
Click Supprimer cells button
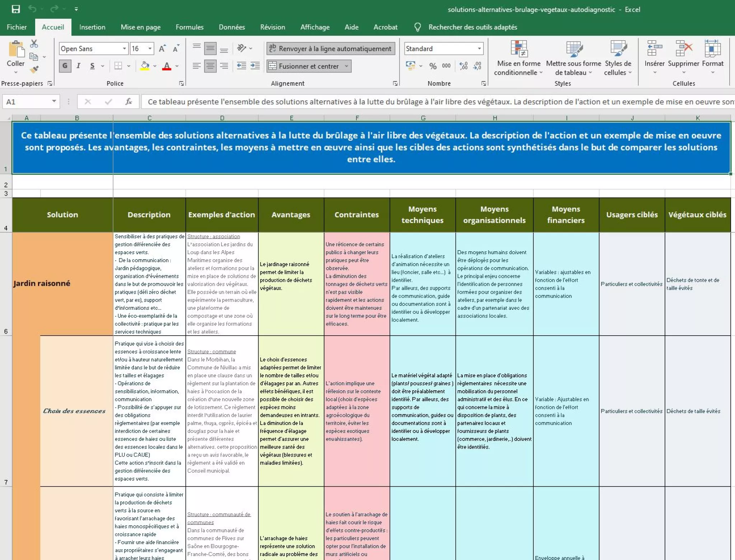point(683,54)
